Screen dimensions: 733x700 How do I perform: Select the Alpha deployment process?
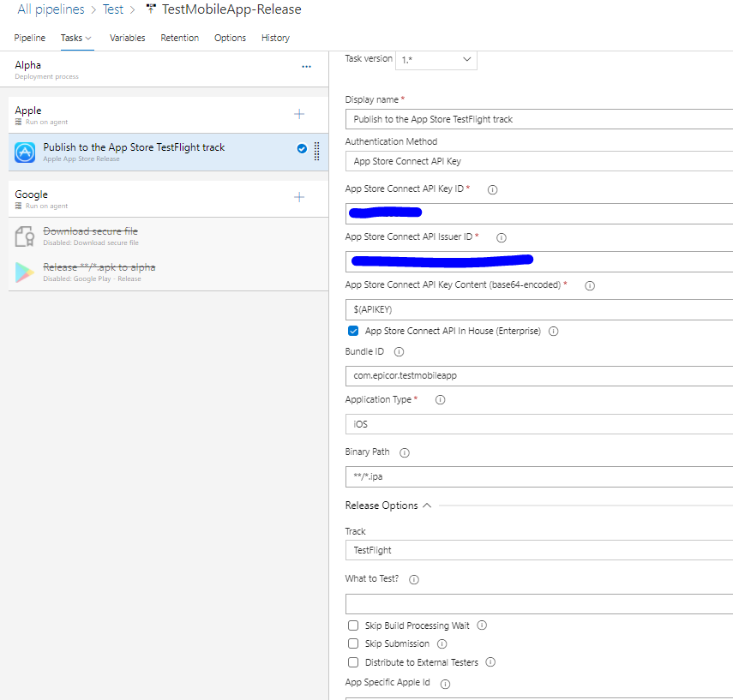point(164,69)
